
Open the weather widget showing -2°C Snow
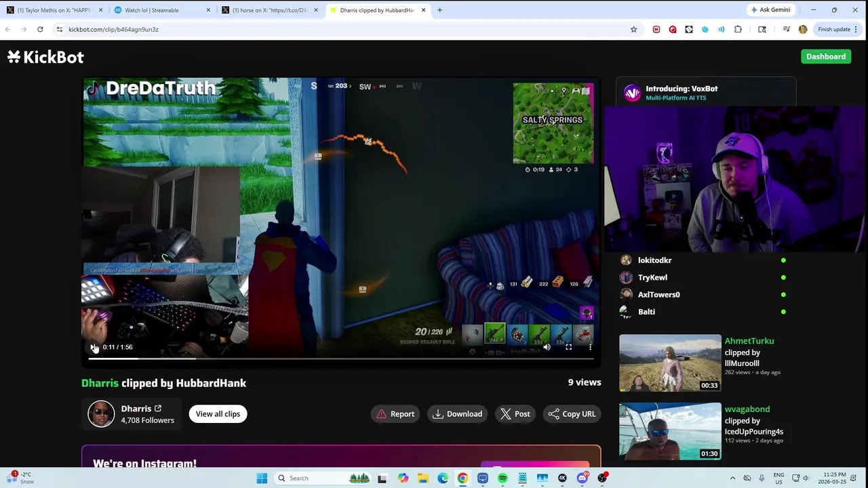[x=19, y=478]
